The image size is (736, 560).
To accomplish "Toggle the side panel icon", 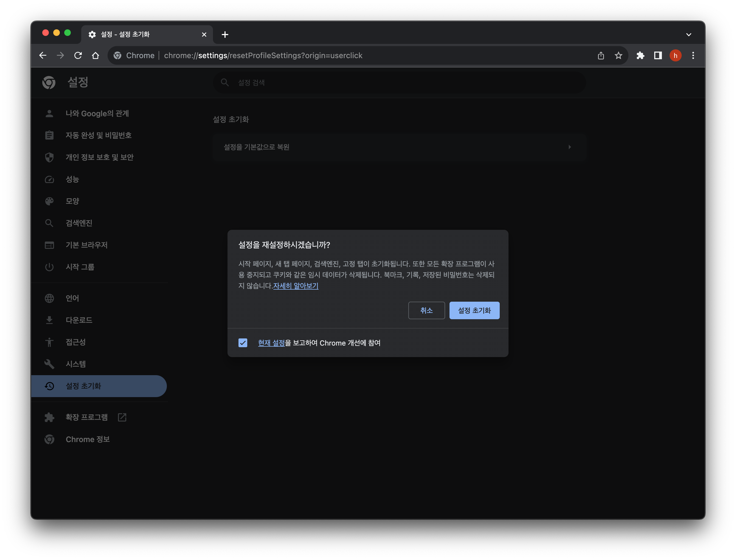I will 658,55.
